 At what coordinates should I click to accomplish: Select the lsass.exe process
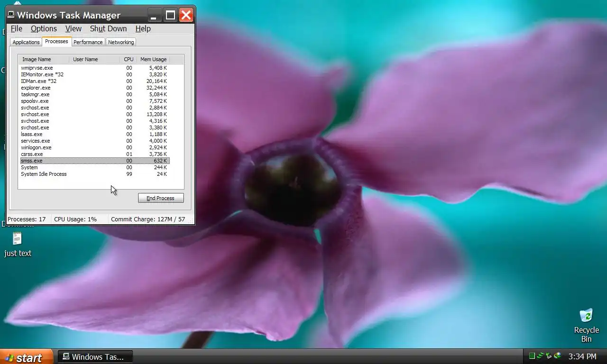(x=94, y=134)
